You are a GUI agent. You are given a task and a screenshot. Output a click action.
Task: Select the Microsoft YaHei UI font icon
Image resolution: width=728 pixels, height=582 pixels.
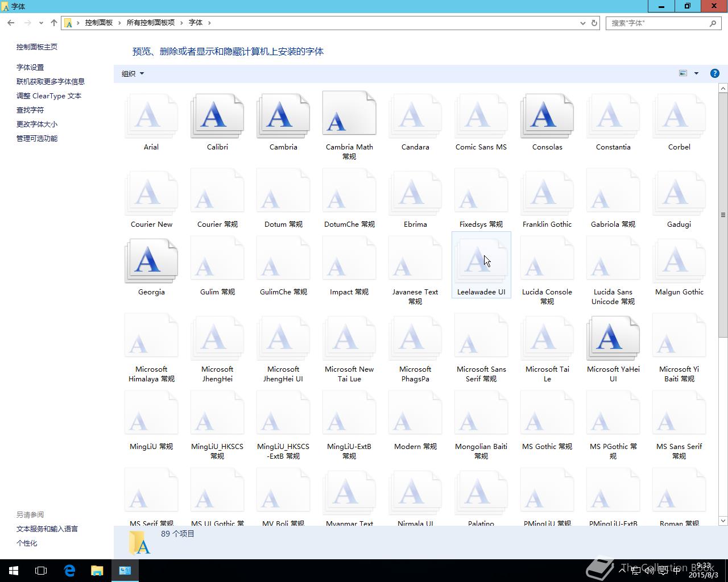point(613,339)
